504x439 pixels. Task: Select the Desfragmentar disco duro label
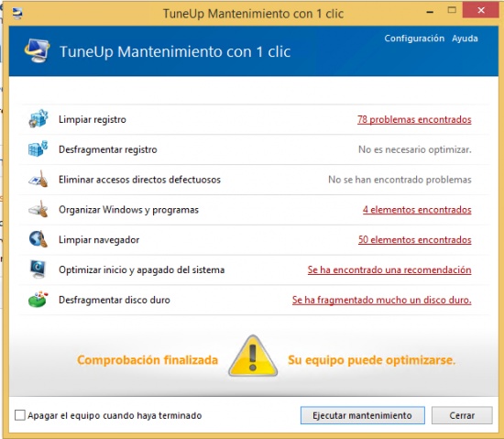(x=115, y=300)
